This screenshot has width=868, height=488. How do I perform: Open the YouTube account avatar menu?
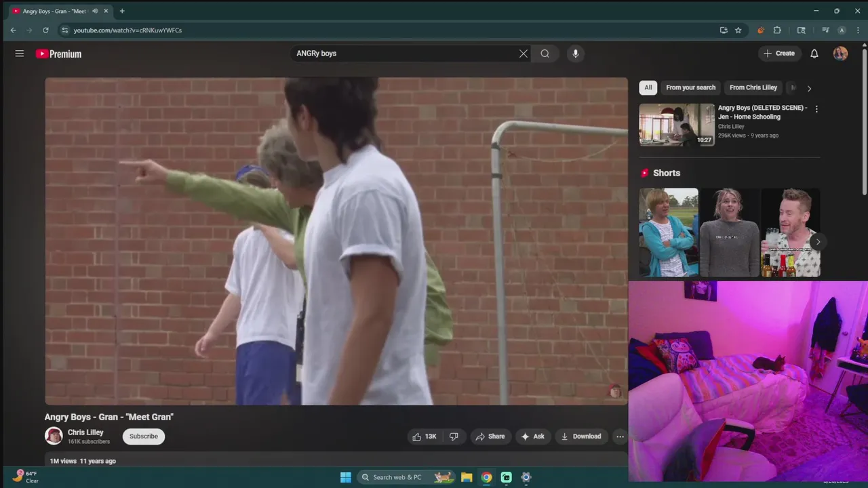coord(840,54)
